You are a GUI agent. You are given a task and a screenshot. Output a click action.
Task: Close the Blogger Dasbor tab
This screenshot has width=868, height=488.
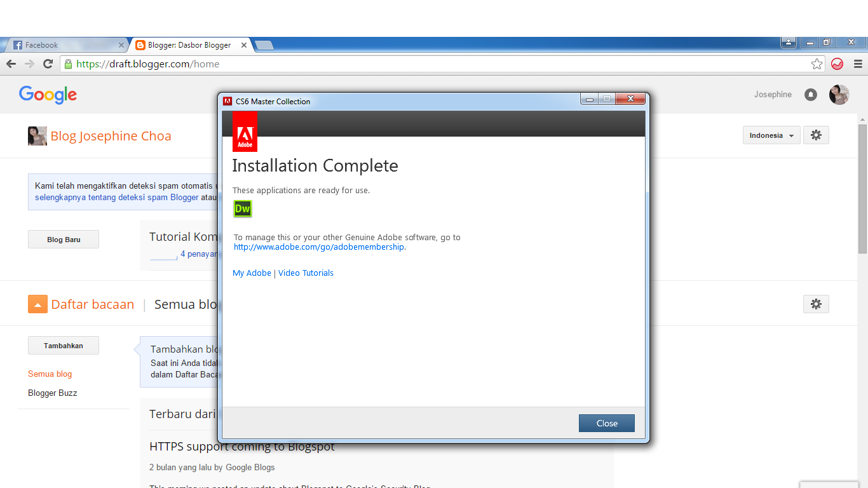(243, 45)
